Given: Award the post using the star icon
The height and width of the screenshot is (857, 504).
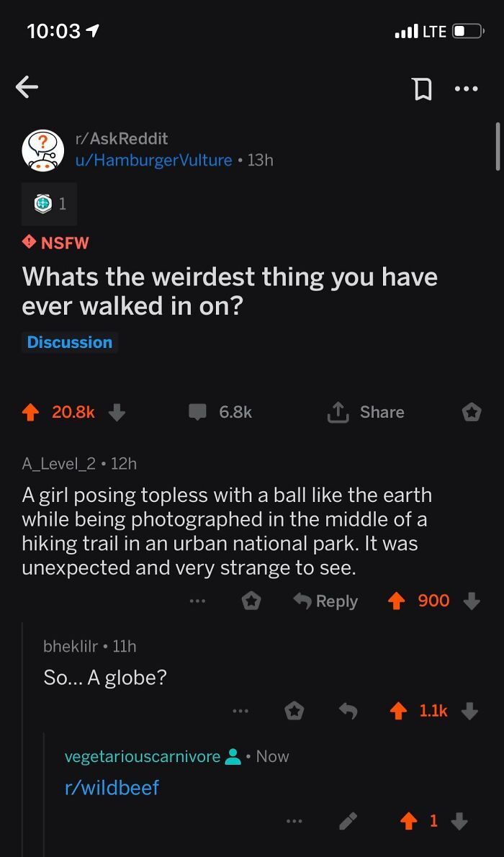Looking at the screenshot, I should (x=473, y=411).
